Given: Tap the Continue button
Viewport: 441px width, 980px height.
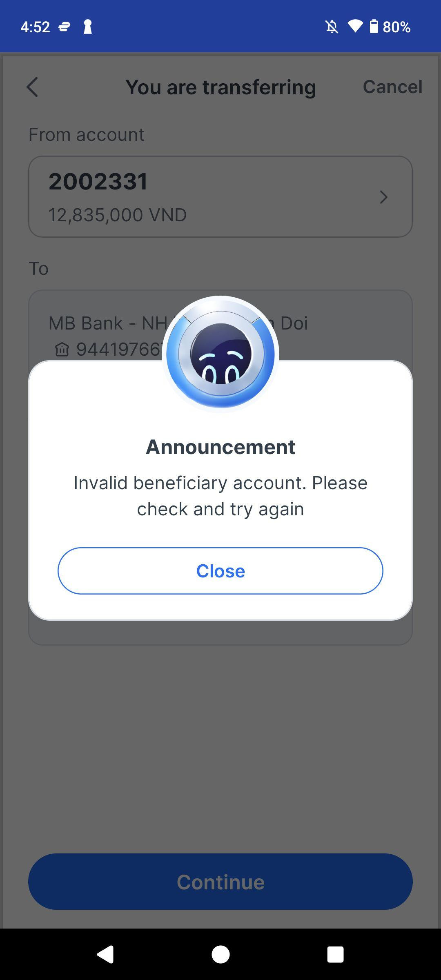Looking at the screenshot, I should [x=220, y=881].
